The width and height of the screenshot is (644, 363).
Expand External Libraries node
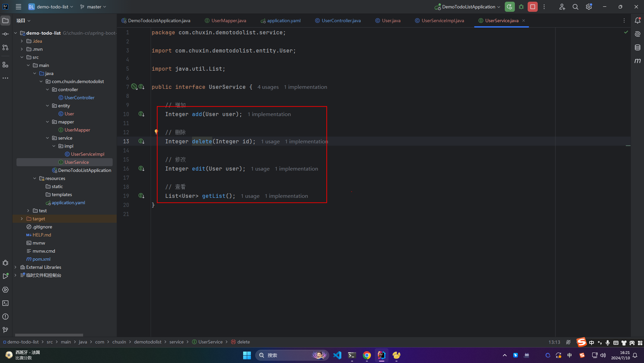(15, 267)
